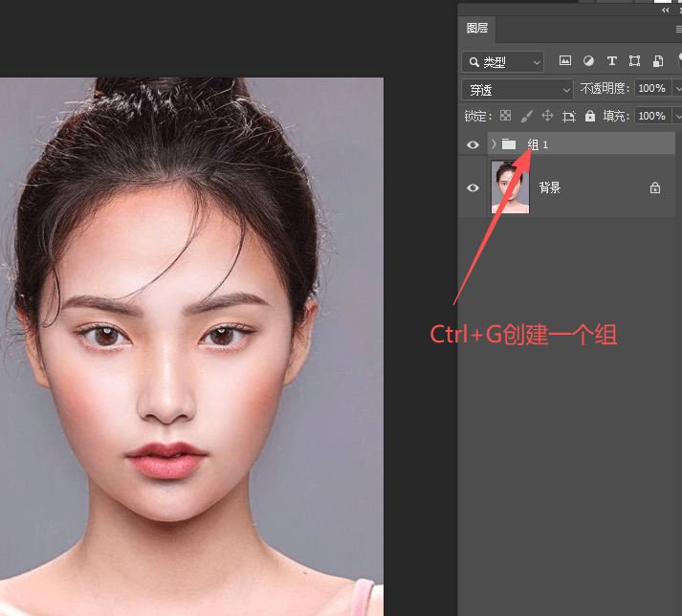Select the 背景 layer thumbnail
The height and width of the screenshot is (616, 682).
click(x=510, y=187)
